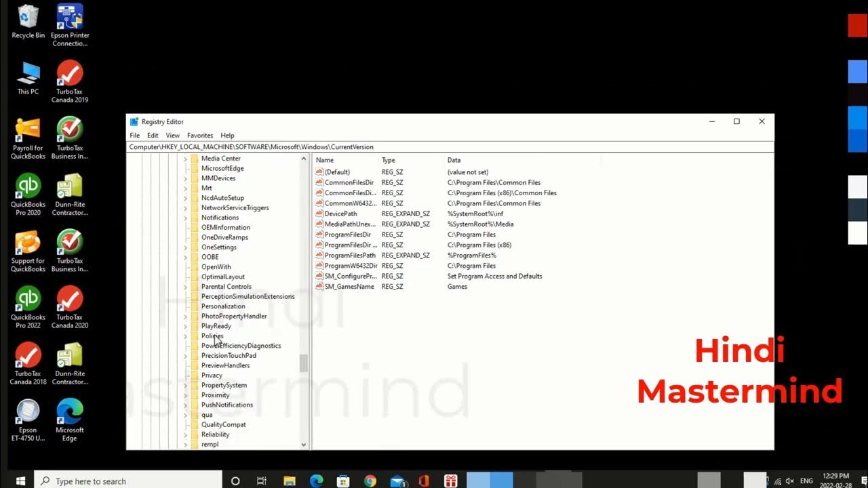
Task: Select the This PC desktop icon
Action: click(28, 78)
